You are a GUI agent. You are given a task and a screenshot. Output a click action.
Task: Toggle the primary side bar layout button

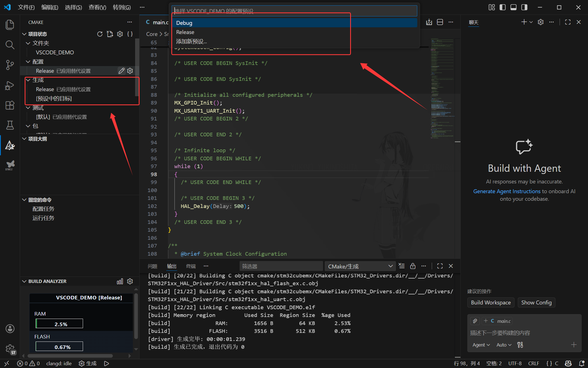(x=502, y=7)
